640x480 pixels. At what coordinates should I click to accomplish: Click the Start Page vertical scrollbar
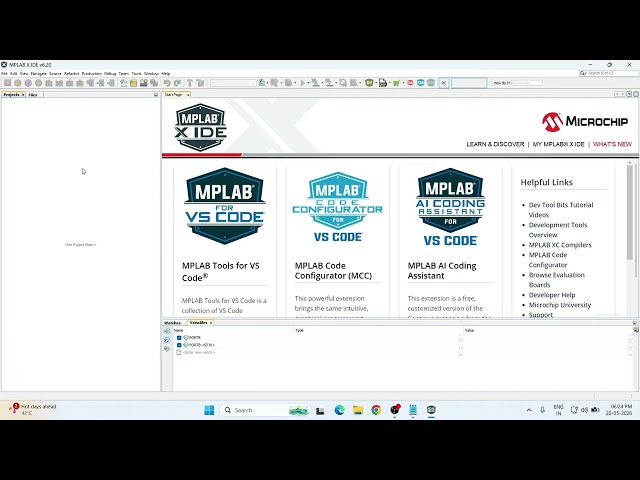click(x=630, y=212)
